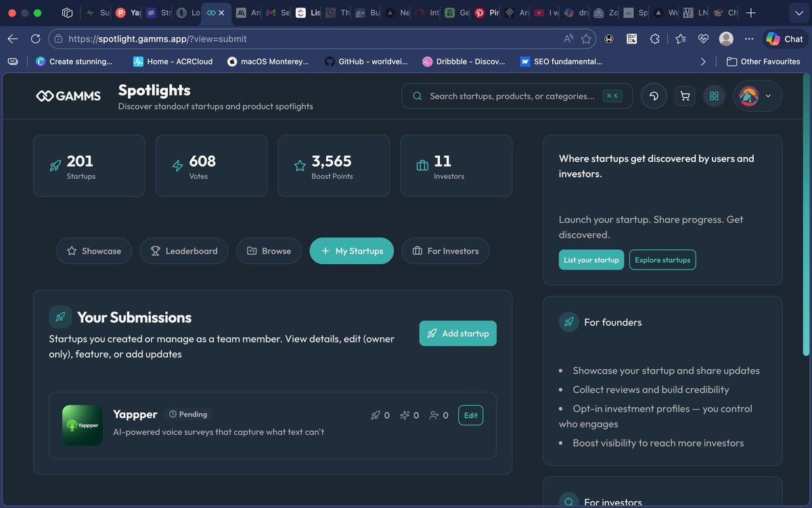Go back using the browser back arrow

(x=13, y=39)
